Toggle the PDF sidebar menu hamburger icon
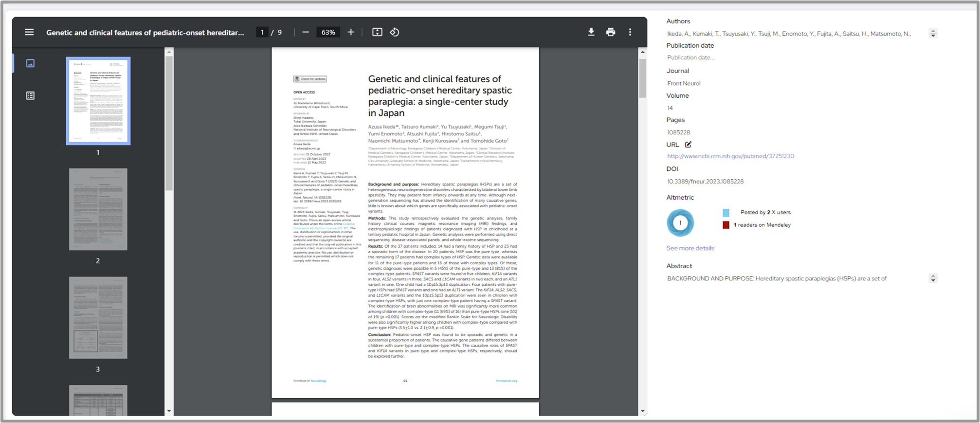Image resolution: width=980 pixels, height=423 pixels. [x=29, y=32]
